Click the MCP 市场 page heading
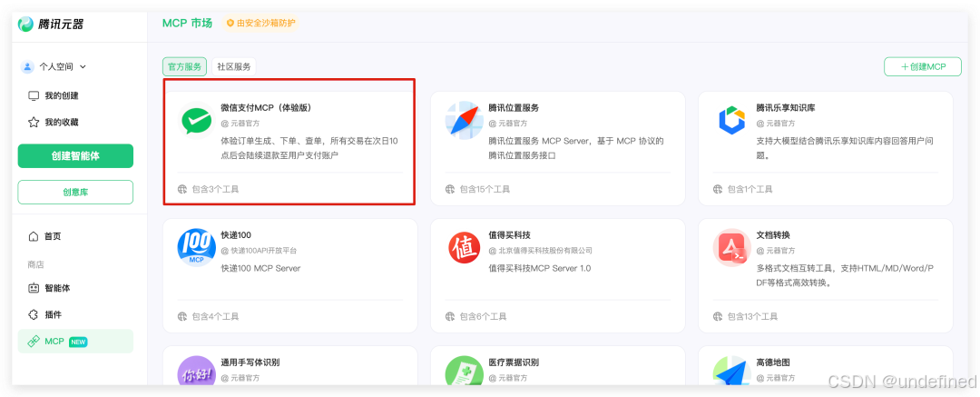 click(x=188, y=24)
